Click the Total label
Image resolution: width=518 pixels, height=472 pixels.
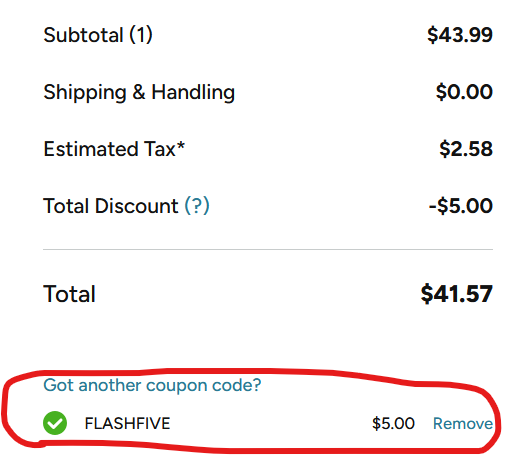[69, 294]
